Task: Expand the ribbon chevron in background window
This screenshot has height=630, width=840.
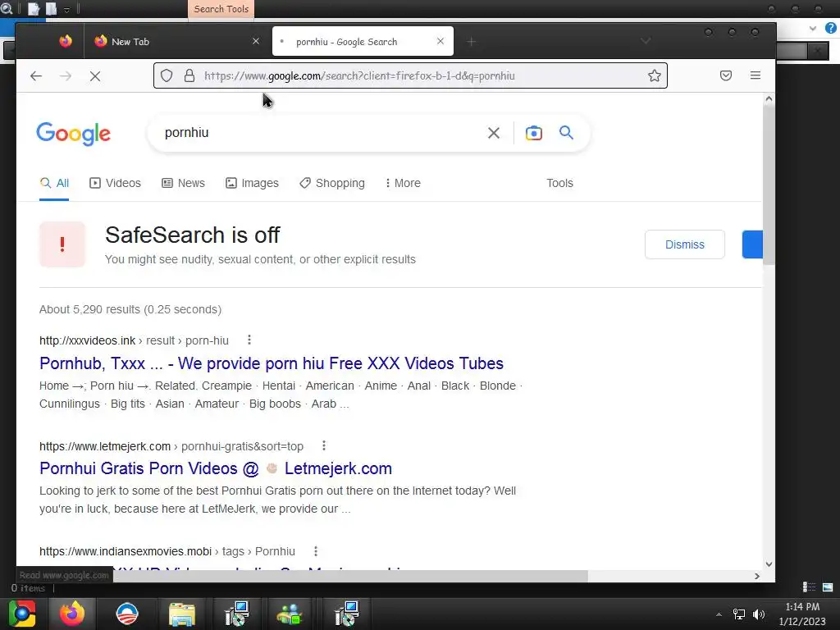Action: point(813,29)
